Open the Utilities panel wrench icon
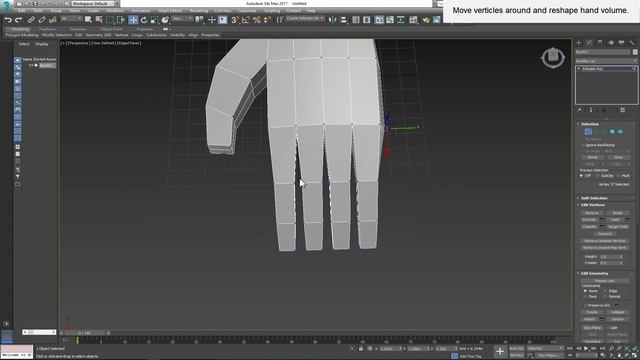 632,42
